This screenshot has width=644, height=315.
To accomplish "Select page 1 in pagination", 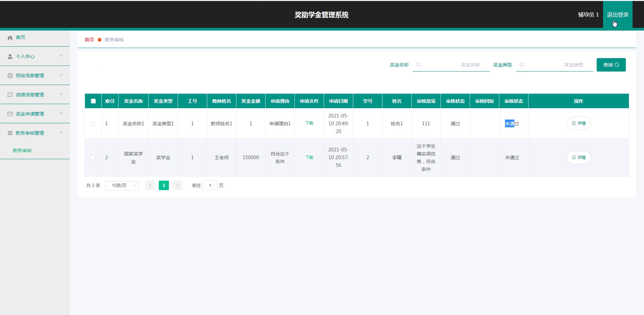I will 164,185.
